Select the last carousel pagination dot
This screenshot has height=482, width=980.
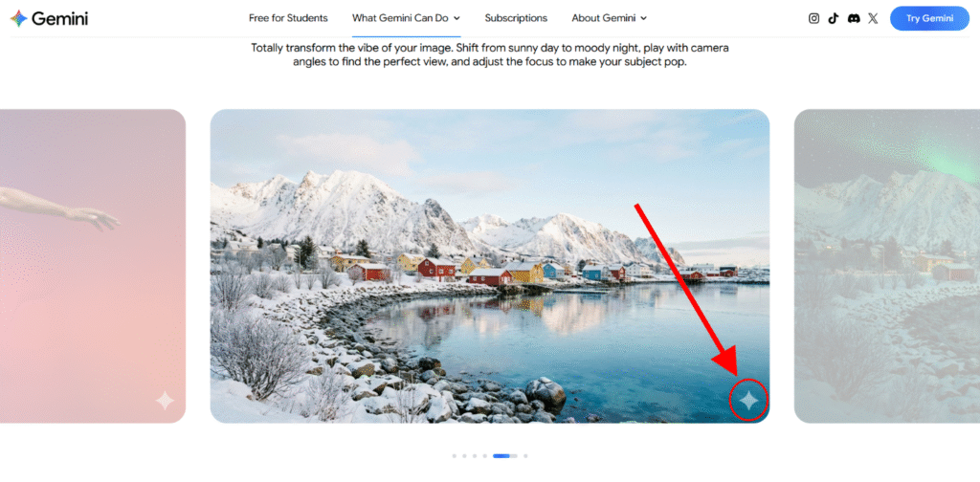point(525,456)
